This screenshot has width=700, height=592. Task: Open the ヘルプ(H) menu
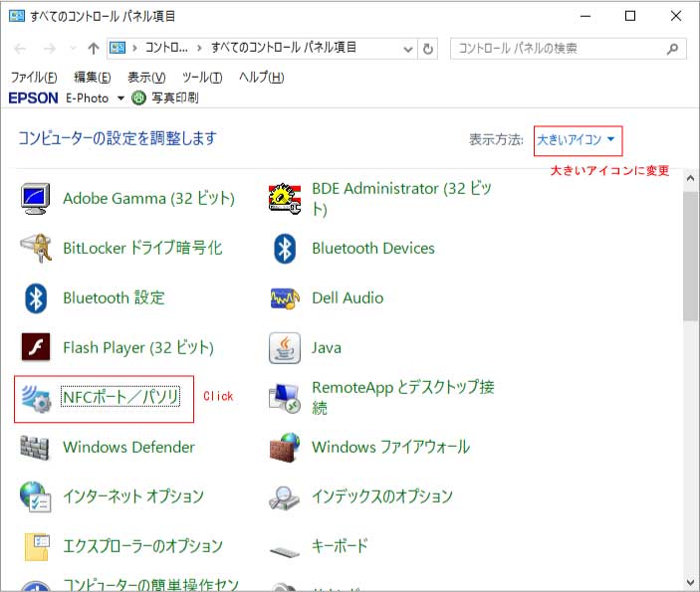(262, 78)
